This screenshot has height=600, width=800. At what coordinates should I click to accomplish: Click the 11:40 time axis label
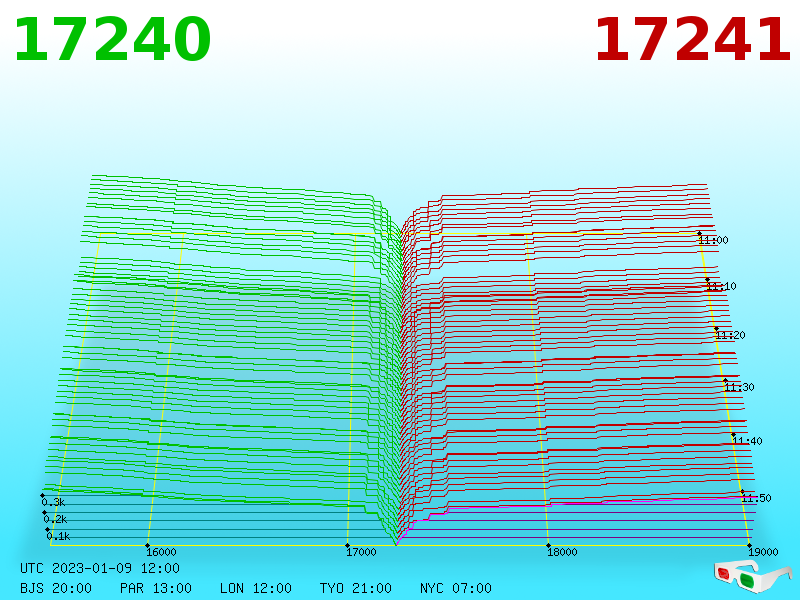747,441
